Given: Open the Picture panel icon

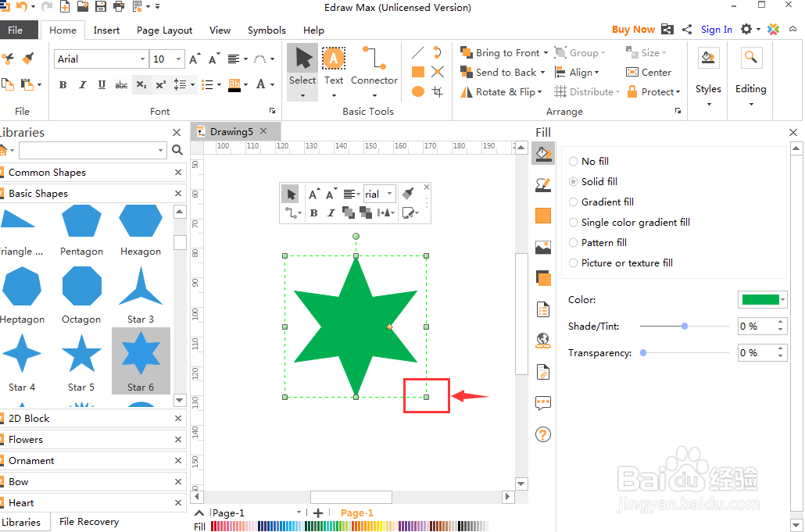Looking at the screenshot, I should (542, 248).
